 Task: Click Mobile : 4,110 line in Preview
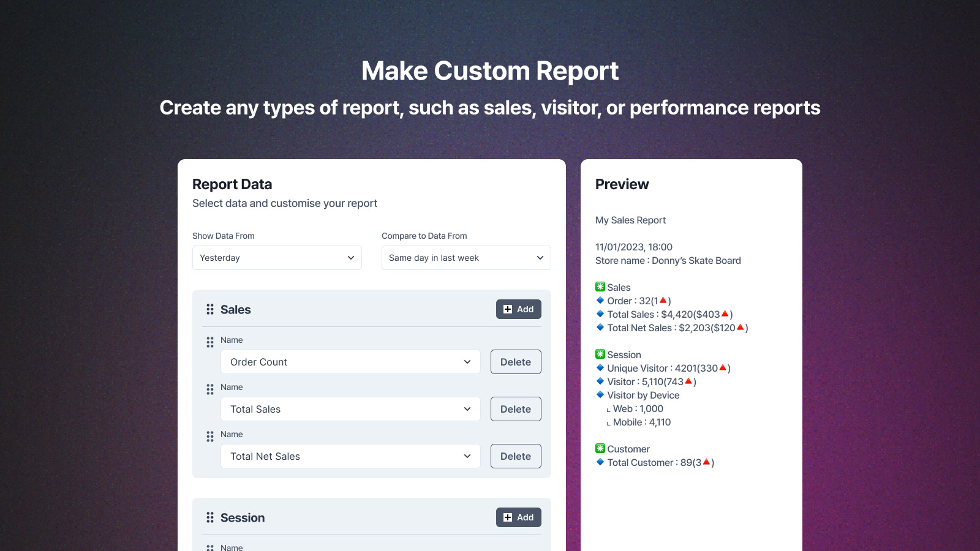coord(639,422)
